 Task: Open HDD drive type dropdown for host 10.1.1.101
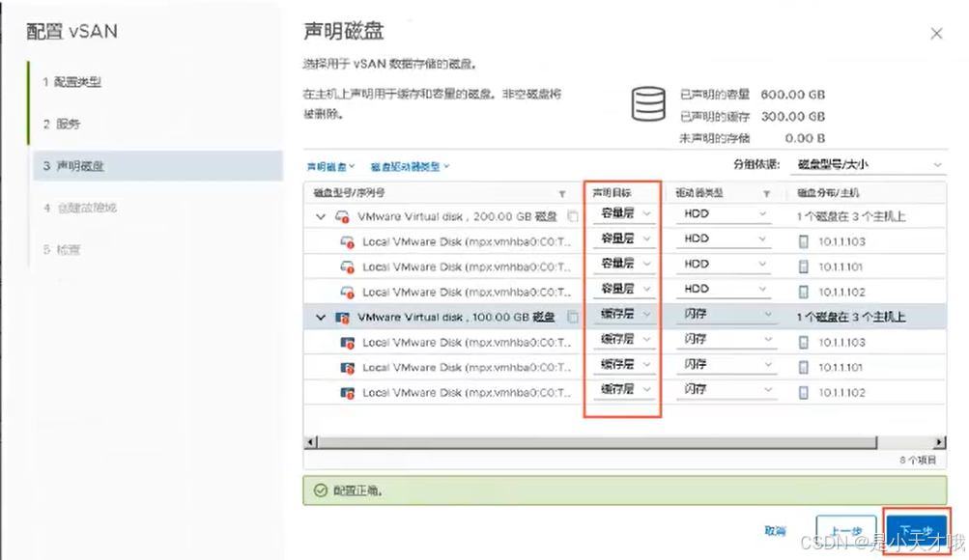723,265
